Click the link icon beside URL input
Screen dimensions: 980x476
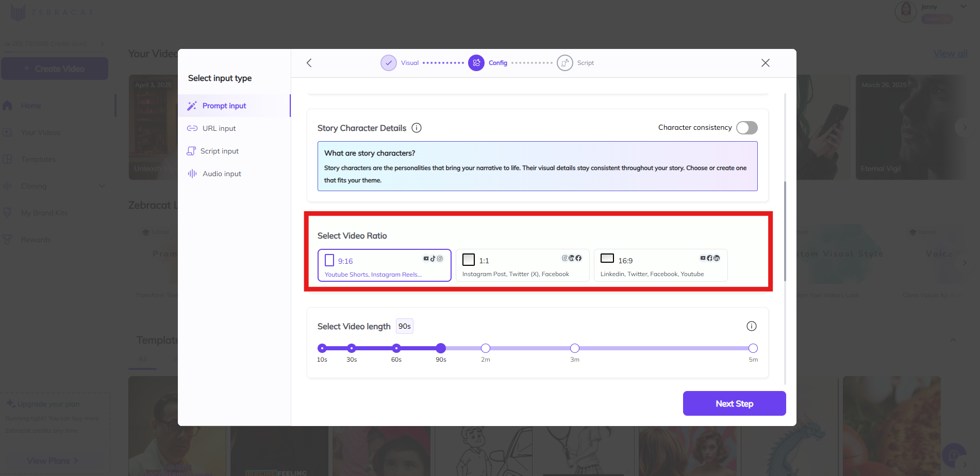[x=192, y=128]
